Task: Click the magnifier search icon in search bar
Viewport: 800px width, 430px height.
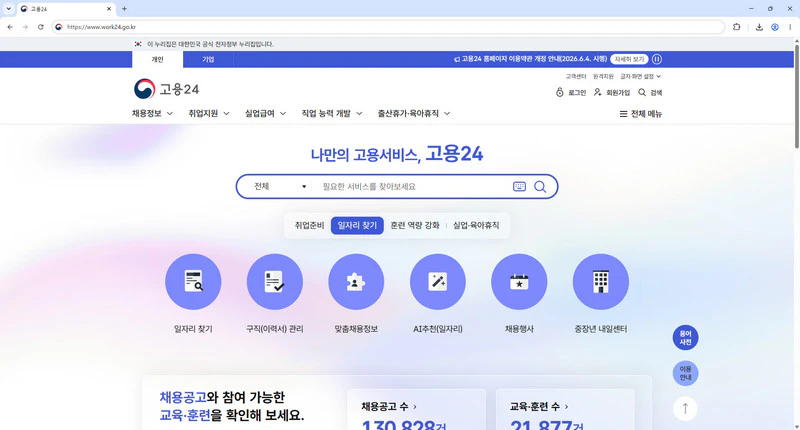Action: [x=540, y=187]
